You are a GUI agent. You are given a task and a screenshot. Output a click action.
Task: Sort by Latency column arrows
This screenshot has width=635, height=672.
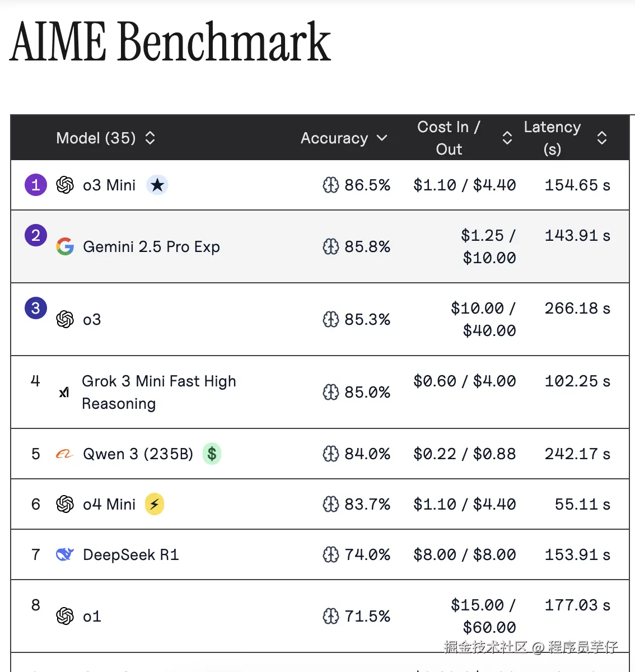point(602,138)
